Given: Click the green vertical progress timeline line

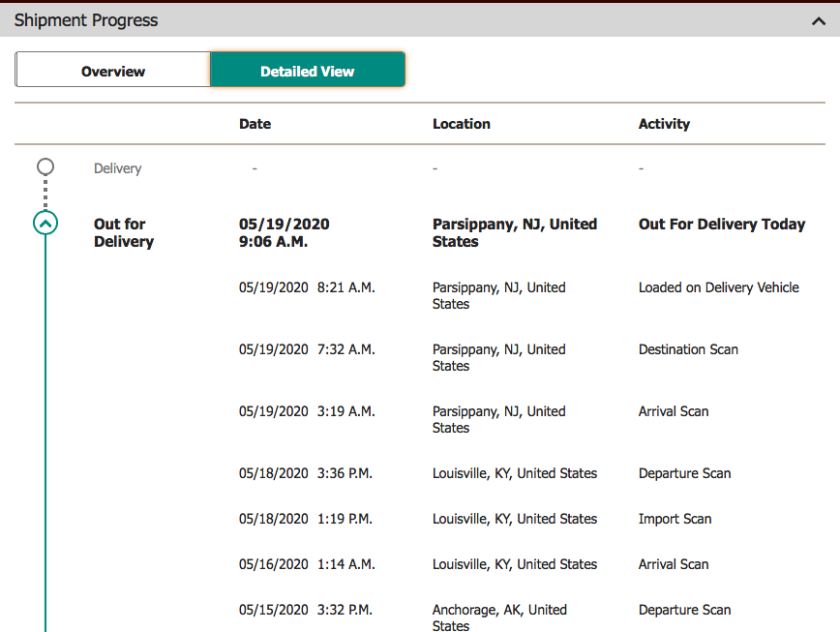Looking at the screenshot, I should pyautogui.click(x=45, y=436).
